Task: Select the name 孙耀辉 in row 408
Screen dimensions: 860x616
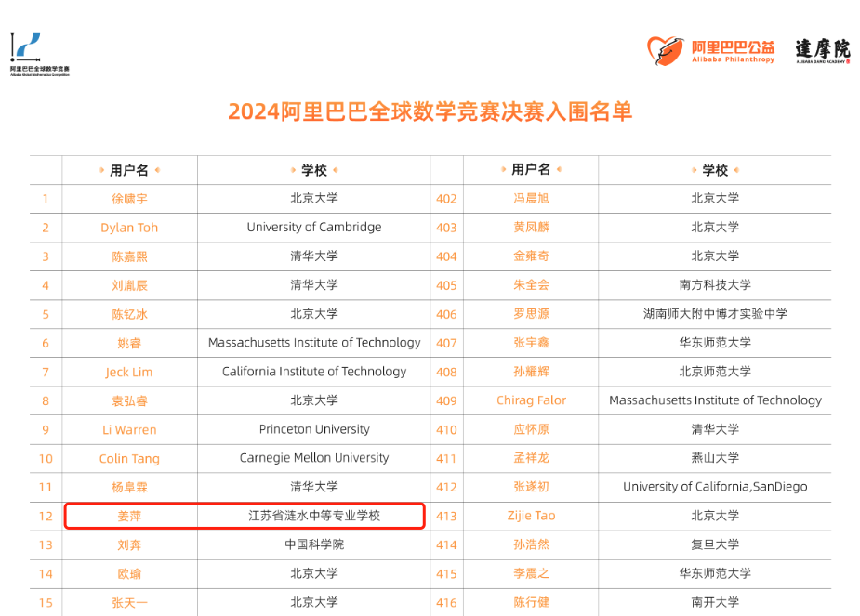Action: (x=531, y=372)
